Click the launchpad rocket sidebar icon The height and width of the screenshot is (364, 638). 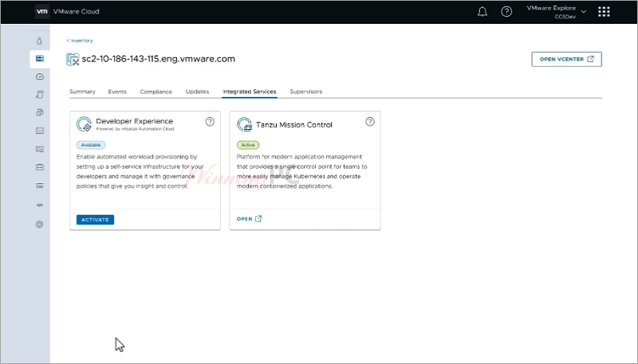pos(39,41)
